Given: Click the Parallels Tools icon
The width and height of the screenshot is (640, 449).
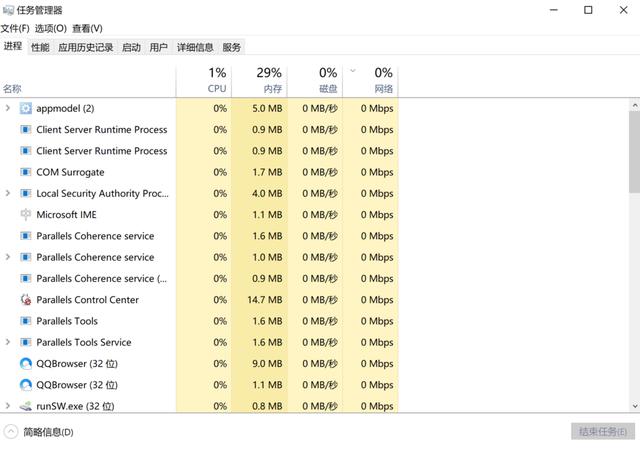Looking at the screenshot, I should click(25, 321).
